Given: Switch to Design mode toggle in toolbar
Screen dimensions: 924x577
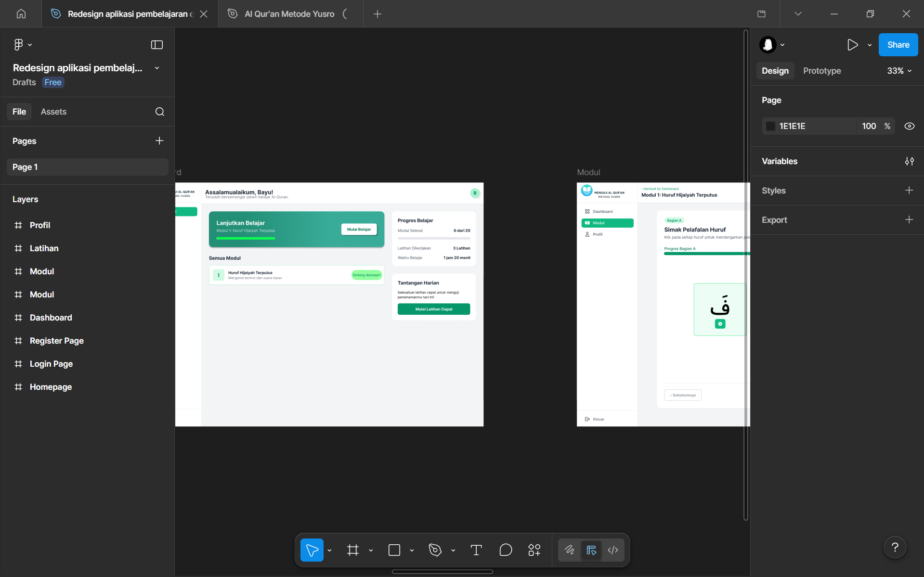Looking at the screenshot, I should (591, 550).
